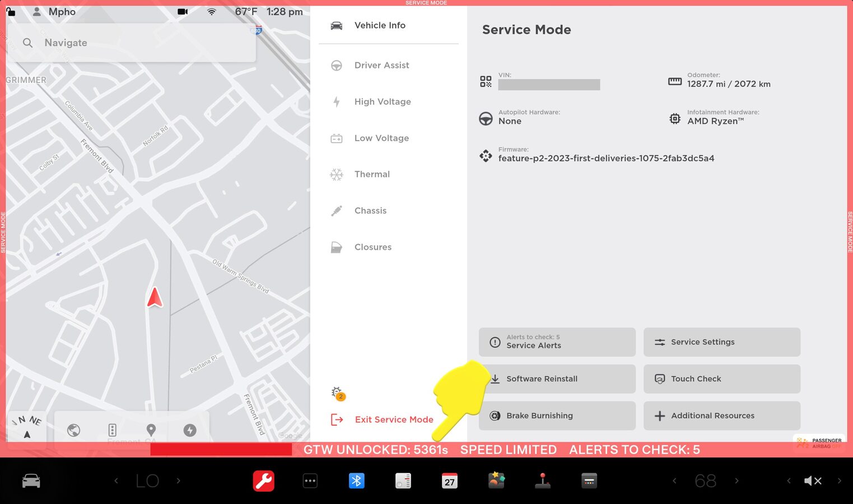
Task: Unmute the volume speaker icon
Action: pyautogui.click(x=812, y=480)
